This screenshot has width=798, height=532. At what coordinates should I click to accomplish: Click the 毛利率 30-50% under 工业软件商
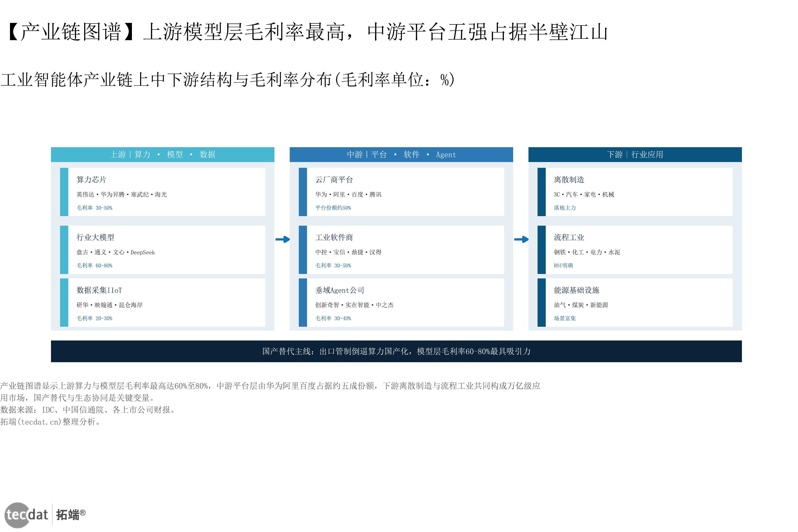pos(333,265)
